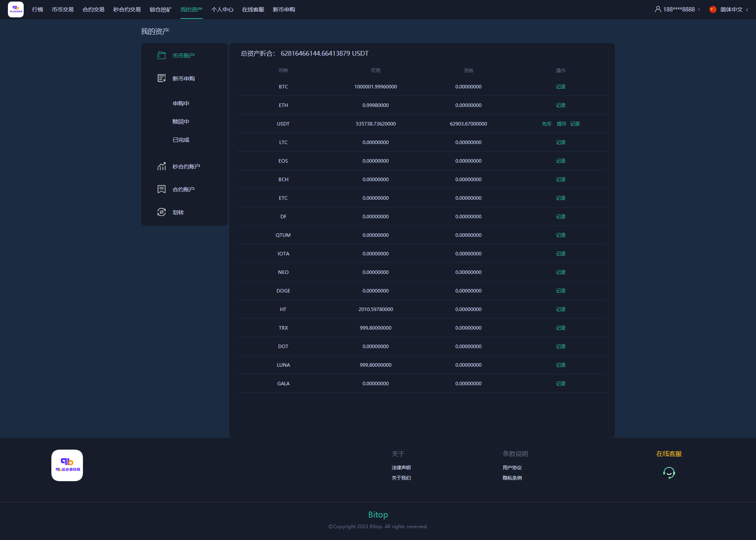Click the ETH available balance 0.99980000

(x=376, y=105)
